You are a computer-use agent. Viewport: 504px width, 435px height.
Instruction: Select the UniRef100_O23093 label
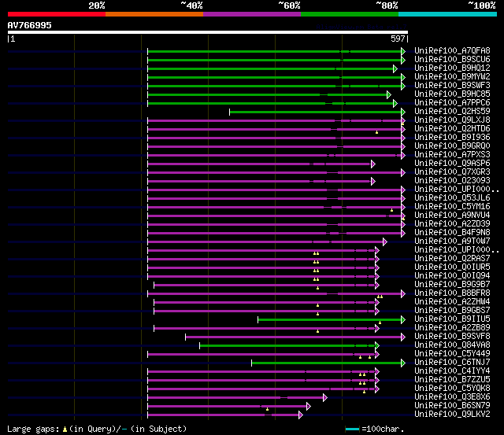point(452,181)
